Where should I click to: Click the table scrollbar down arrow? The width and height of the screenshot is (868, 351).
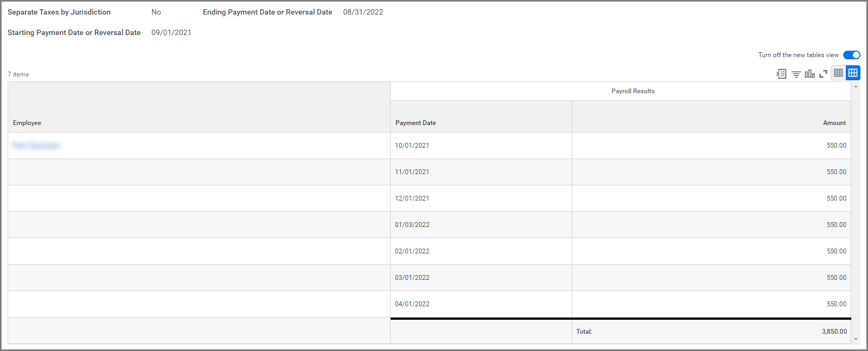pos(856,339)
